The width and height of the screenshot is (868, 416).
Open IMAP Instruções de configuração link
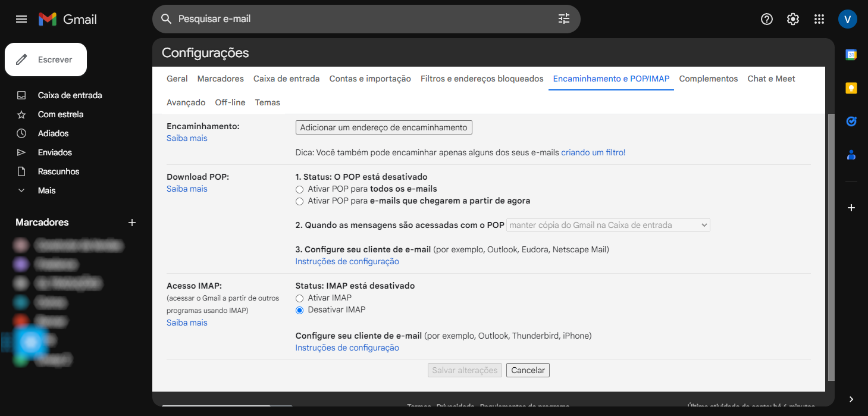[x=347, y=348]
